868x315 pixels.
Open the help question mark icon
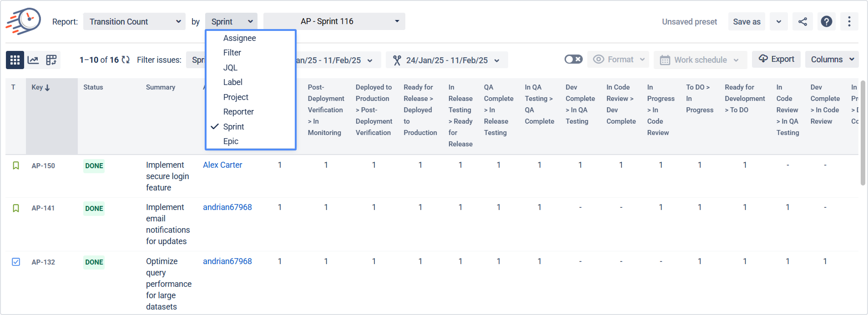(826, 22)
